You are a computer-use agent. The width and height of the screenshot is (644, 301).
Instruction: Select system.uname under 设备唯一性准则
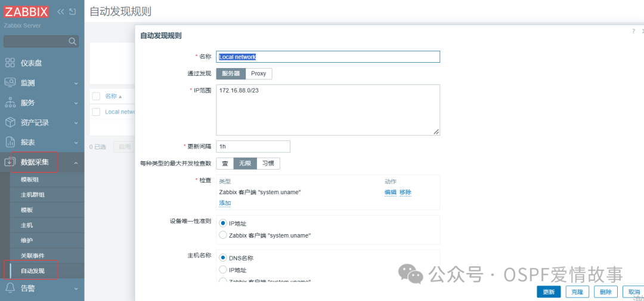[x=223, y=235]
